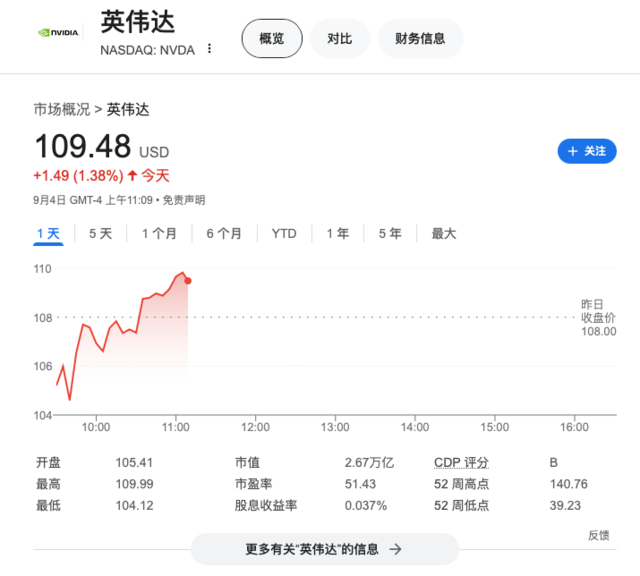Click the 英伟达 breadcrumb text

click(128, 109)
